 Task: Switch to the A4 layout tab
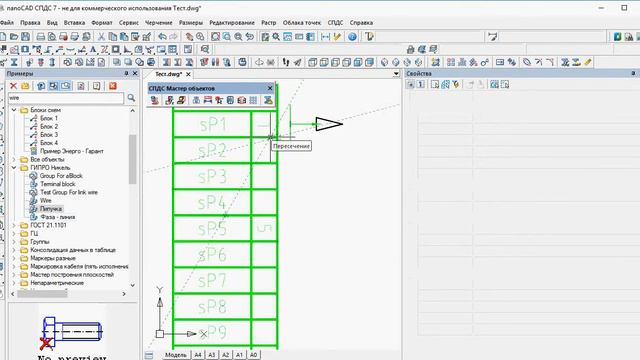tap(198, 355)
